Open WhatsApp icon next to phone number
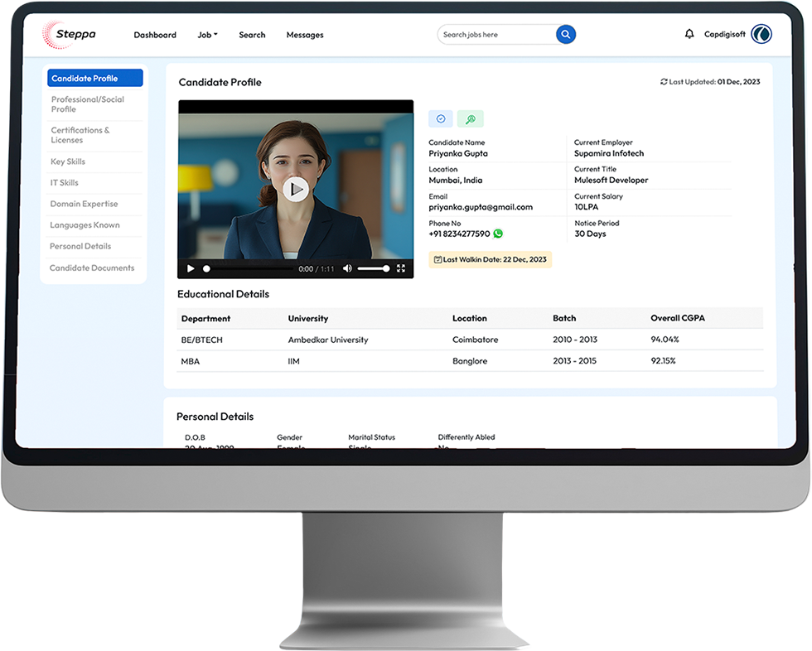 click(x=498, y=234)
